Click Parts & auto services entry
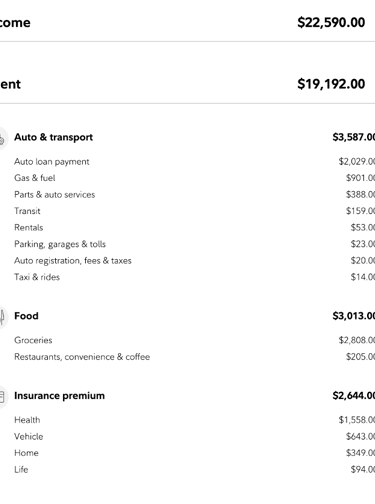The height and width of the screenshot is (504, 375). (x=55, y=195)
